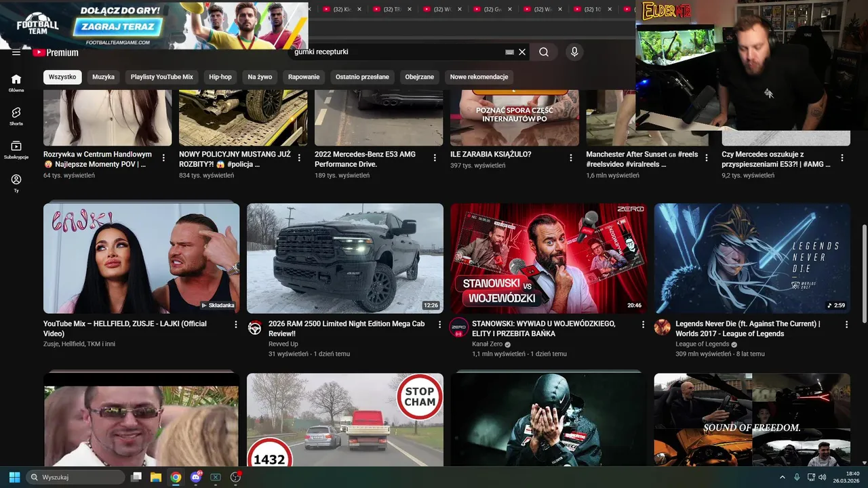The height and width of the screenshot is (488, 868).
Task: Click the page vertical scrollbar thumb
Action: pos(863,273)
